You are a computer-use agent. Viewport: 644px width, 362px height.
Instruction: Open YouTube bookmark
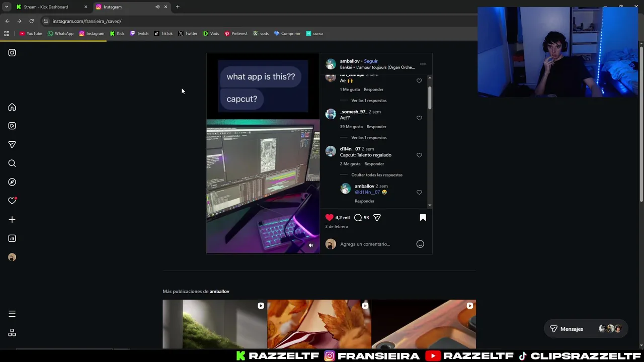pyautogui.click(x=31, y=34)
